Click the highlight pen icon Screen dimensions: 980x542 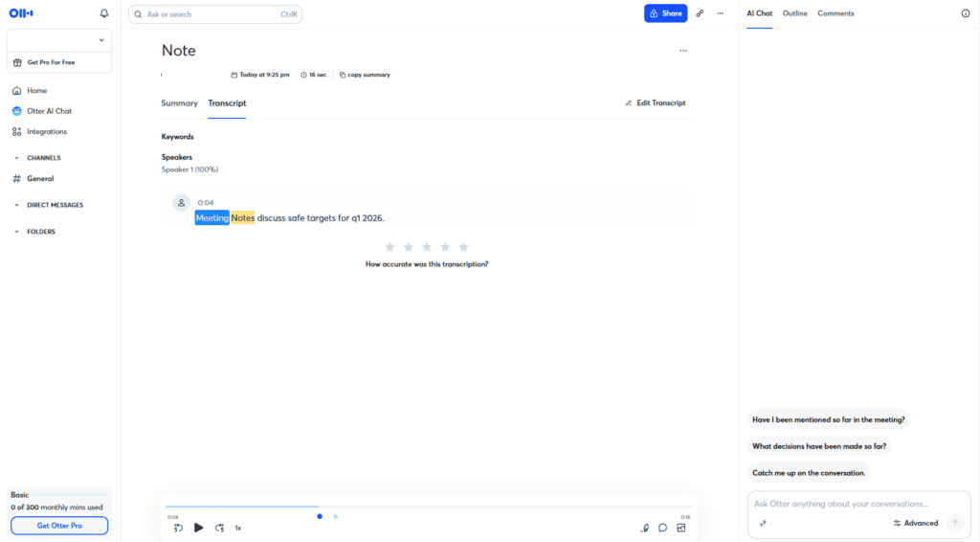[x=644, y=529]
